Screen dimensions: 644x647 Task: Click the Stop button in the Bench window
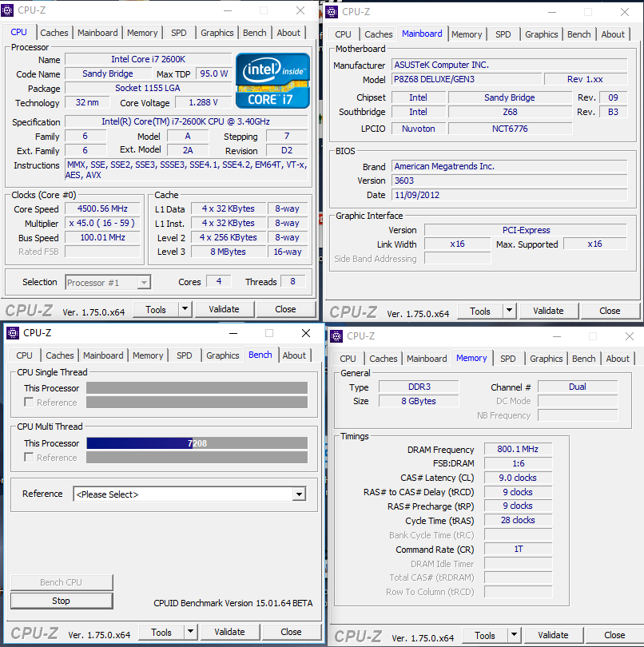[62, 601]
